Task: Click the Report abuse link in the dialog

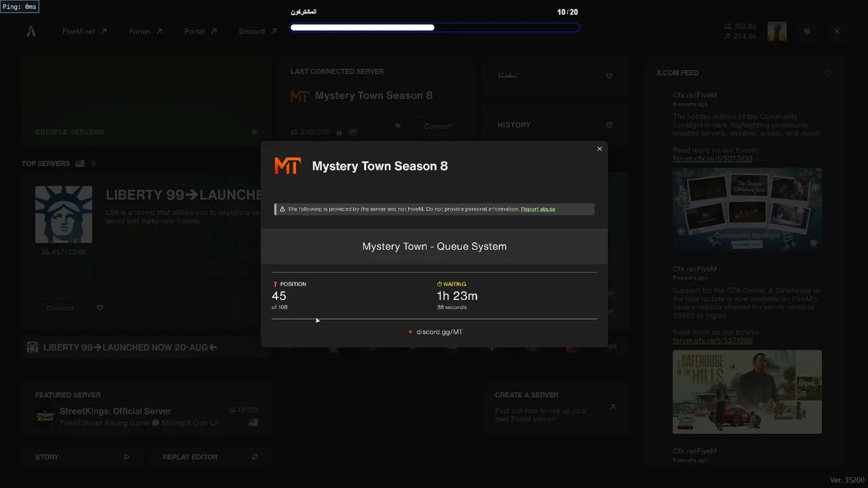Action: click(x=538, y=209)
